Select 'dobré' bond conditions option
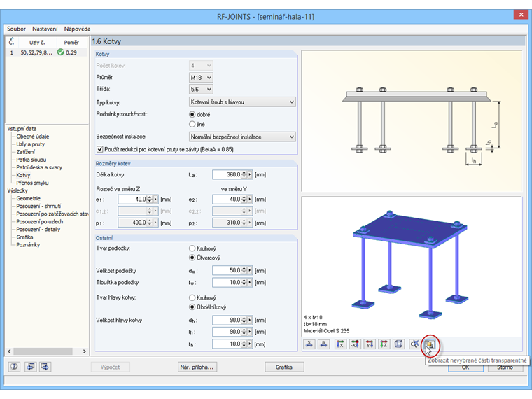 (x=192, y=114)
